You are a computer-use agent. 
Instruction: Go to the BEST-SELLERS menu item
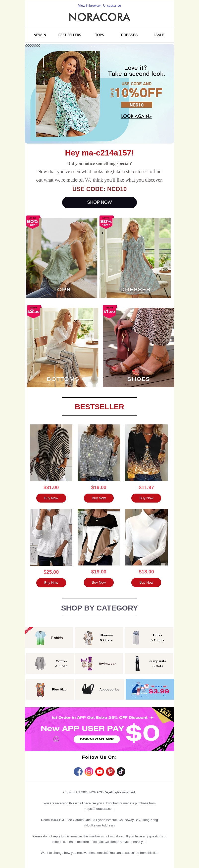70,35
